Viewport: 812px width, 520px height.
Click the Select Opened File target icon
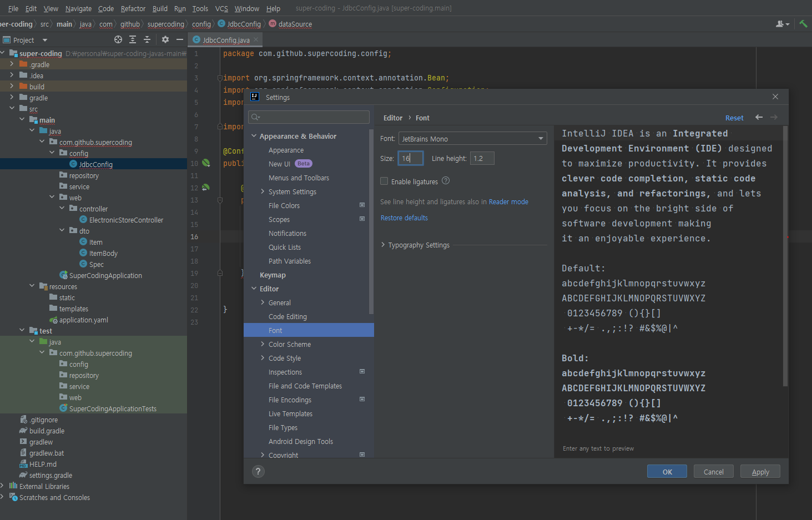coord(118,39)
